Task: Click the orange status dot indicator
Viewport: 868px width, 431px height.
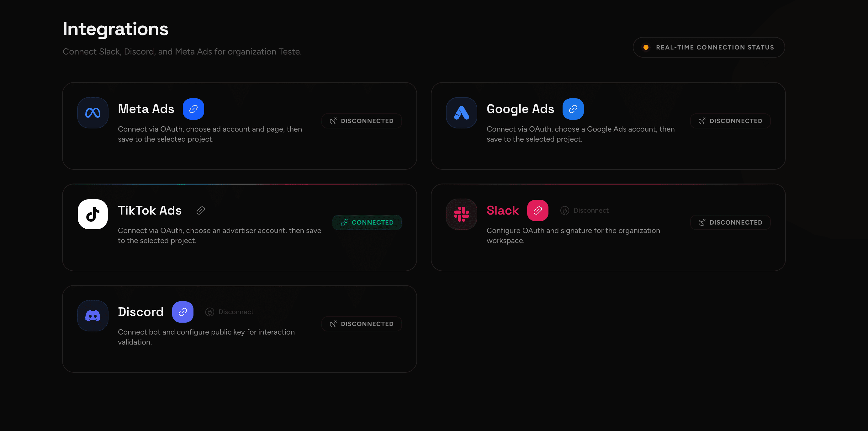Action: tap(646, 47)
